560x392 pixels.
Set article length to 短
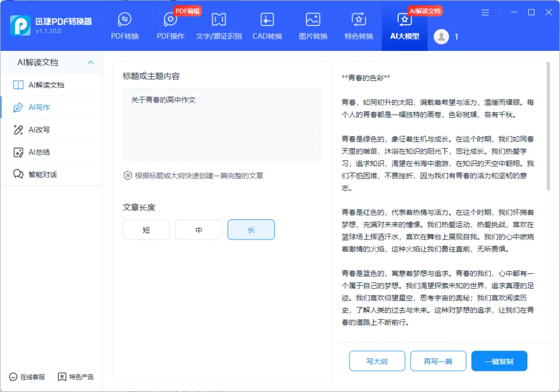146,229
